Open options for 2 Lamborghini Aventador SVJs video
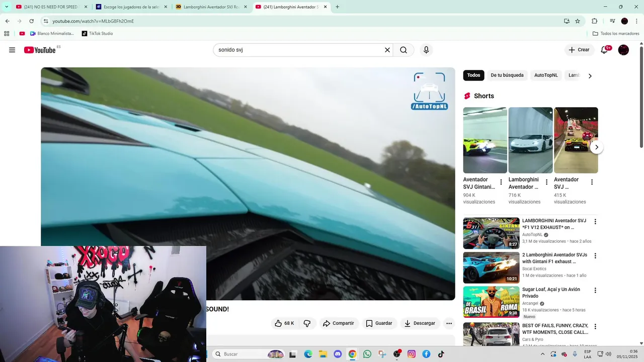The height and width of the screenshot is (362, 644). click(595, 256)
